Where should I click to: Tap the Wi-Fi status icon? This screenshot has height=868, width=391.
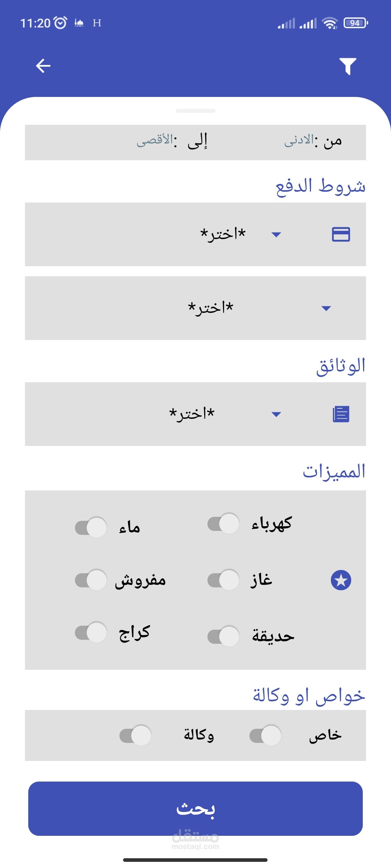tap(329, 23)
